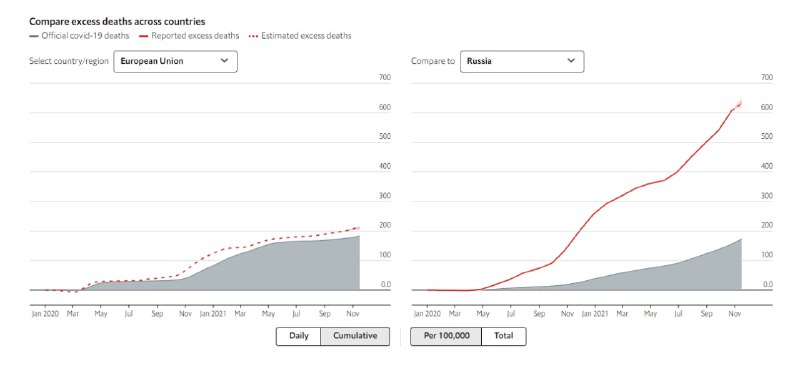Open the Russia comparison dropdown

click(x=522, y=61)
